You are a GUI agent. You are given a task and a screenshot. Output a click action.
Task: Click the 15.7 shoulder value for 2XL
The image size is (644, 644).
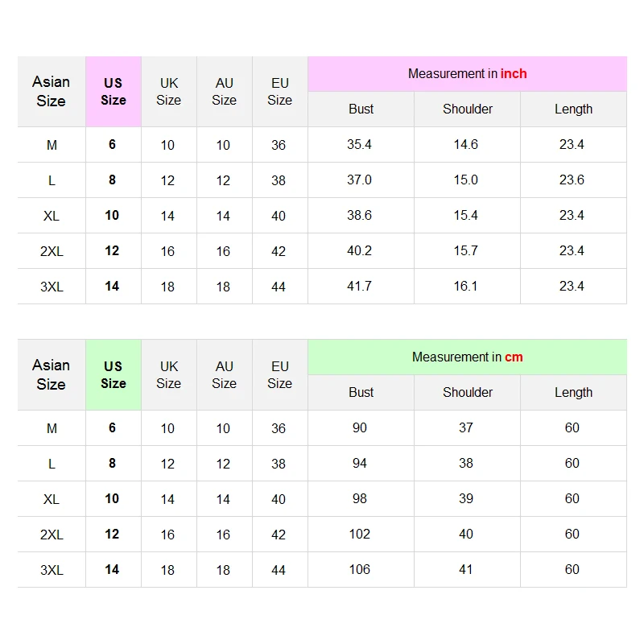[x=466, y=251]
